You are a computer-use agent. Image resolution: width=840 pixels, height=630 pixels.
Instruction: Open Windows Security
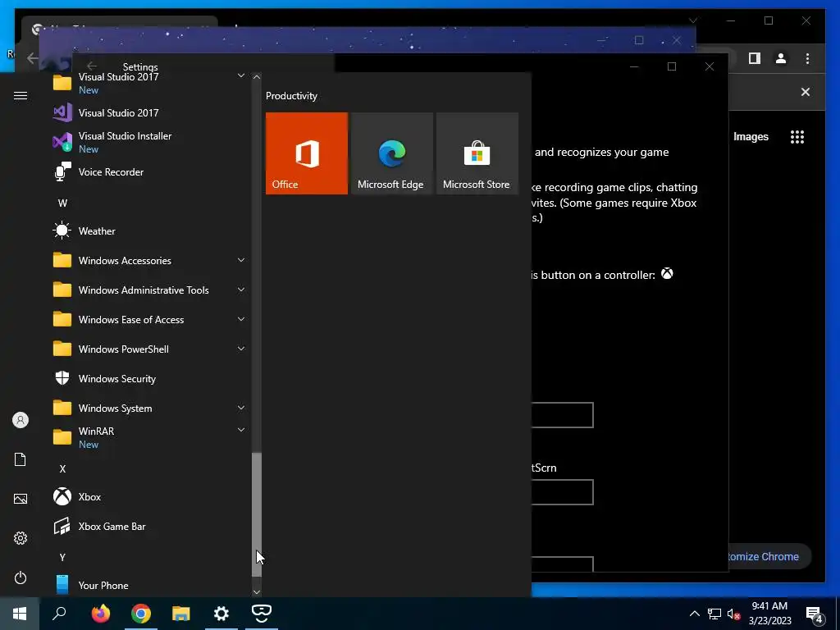pyautogui.click(x=116, y=379)
